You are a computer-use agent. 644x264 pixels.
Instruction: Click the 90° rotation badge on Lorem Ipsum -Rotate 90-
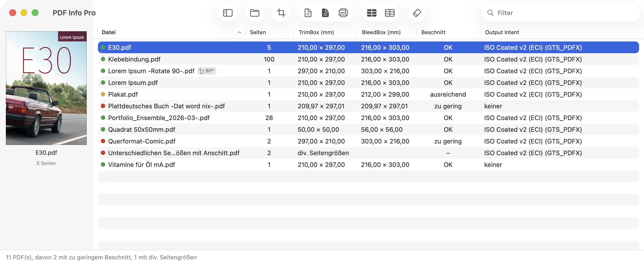coord(207,71)
